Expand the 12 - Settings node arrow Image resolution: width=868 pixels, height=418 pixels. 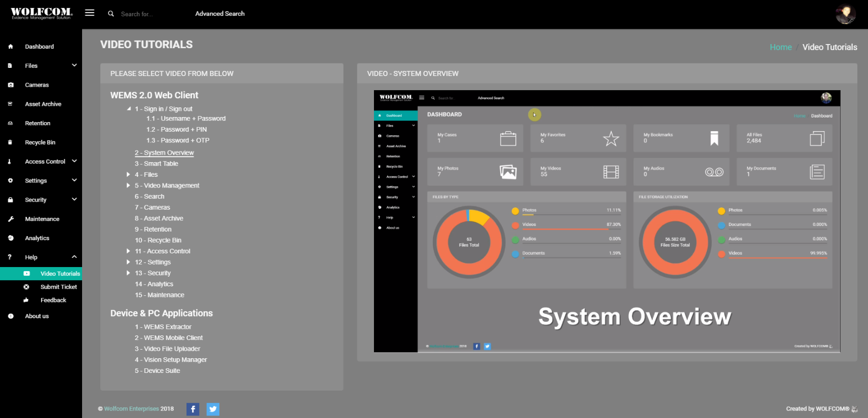[x=128, y=262]
